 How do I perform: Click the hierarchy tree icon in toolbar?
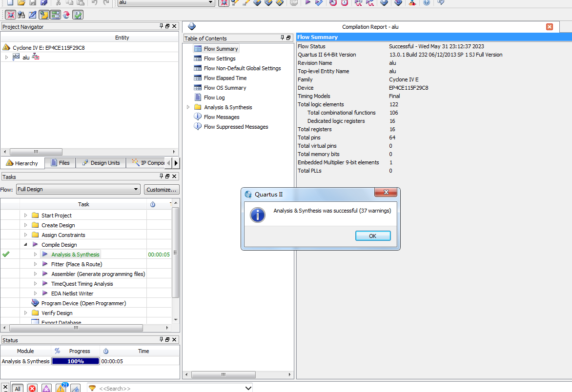pyautogui.click(x=412, y=2)
